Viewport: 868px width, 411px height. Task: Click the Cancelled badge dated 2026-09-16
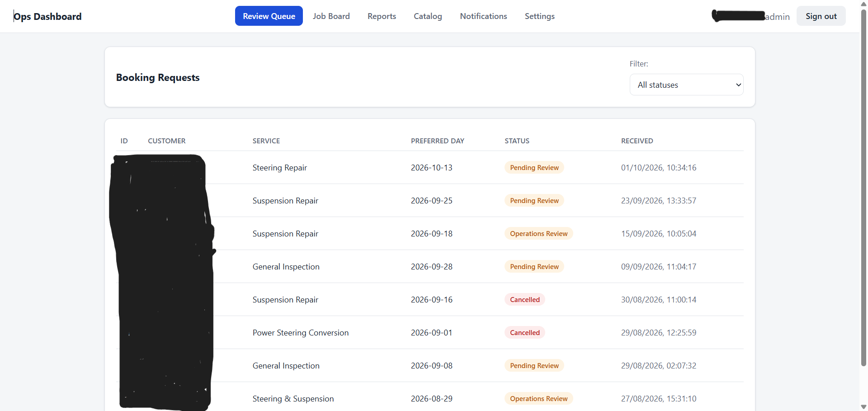[525, 300]
